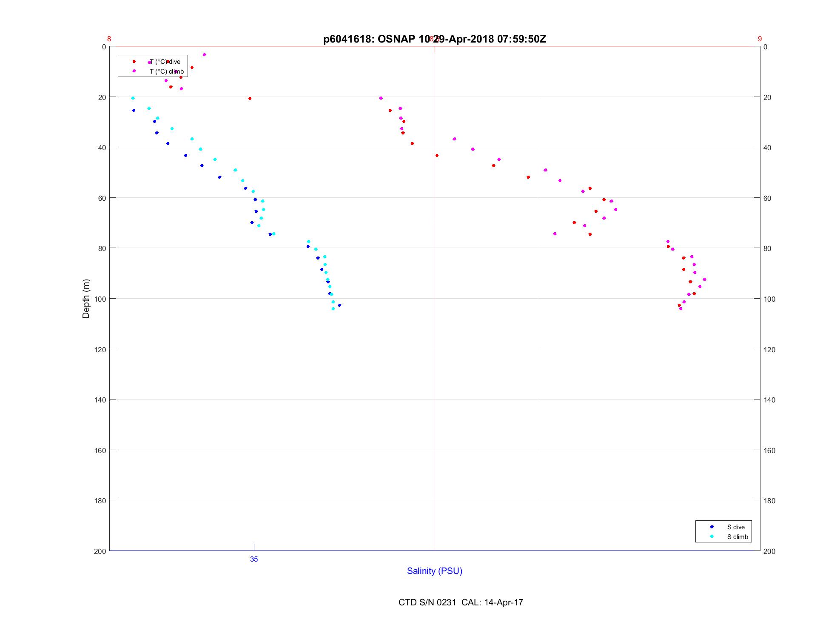The height and width of the screenshot is (619, 840).
Task: Click the left depth tick label 200
Action: point(100,551)
